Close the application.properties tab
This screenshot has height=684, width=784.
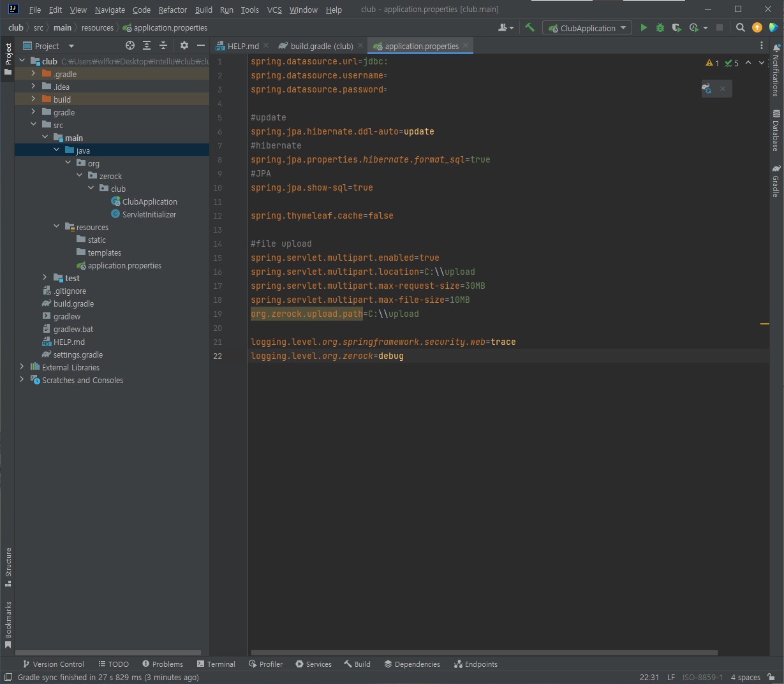[466, 45]
